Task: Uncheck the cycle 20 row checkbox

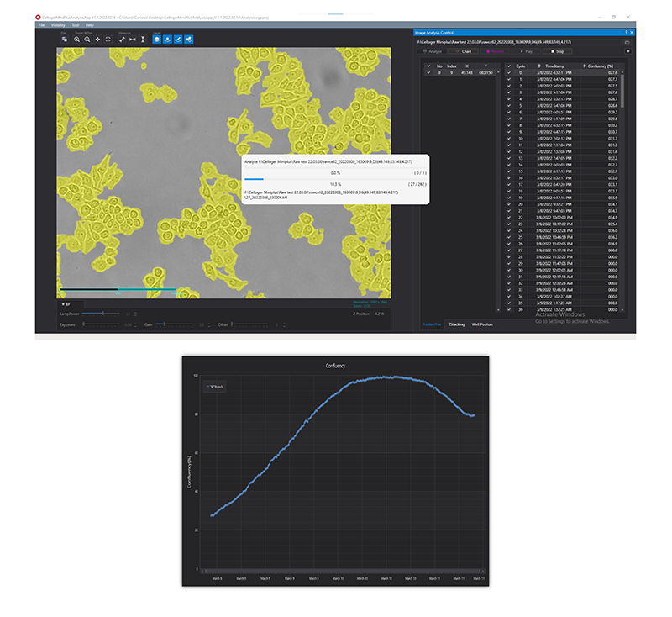Action: tap(509, 204)
